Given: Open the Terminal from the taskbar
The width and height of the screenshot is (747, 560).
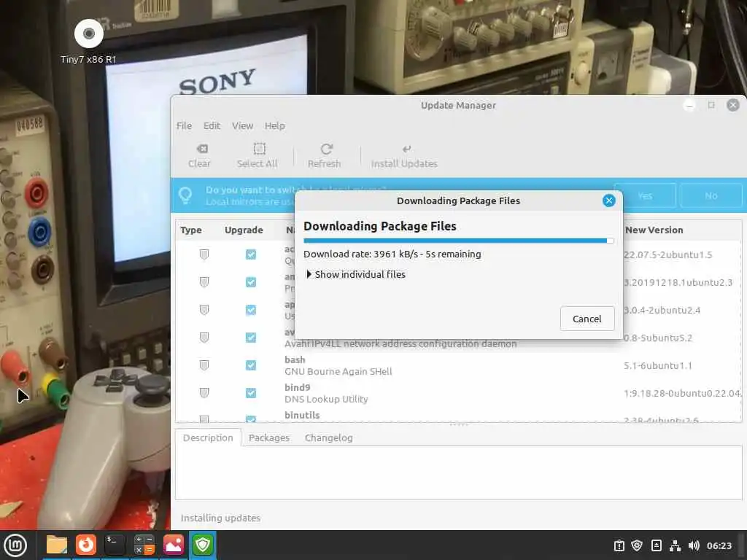Looking at the screenshot, I should pyautogui.click(x=115, y=545).
